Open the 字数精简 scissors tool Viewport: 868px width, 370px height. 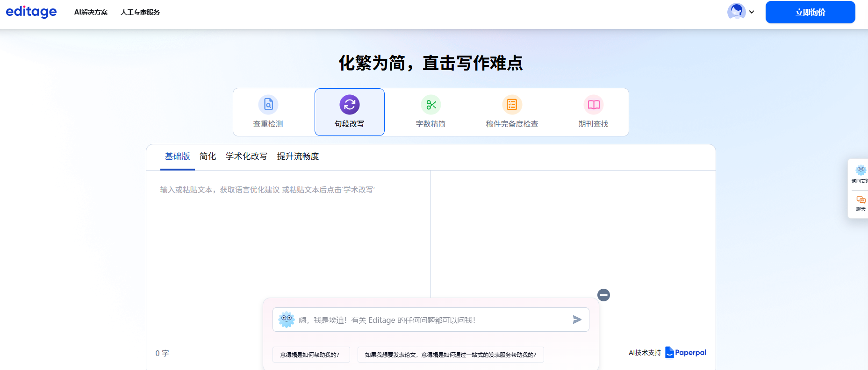tap(430, 105)
